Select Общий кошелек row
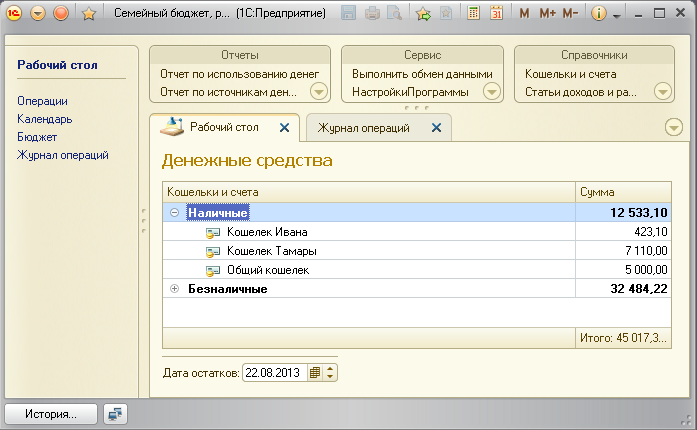Viewport: 697px width, 430px height. pyautogui.click(x=417, y=270)
